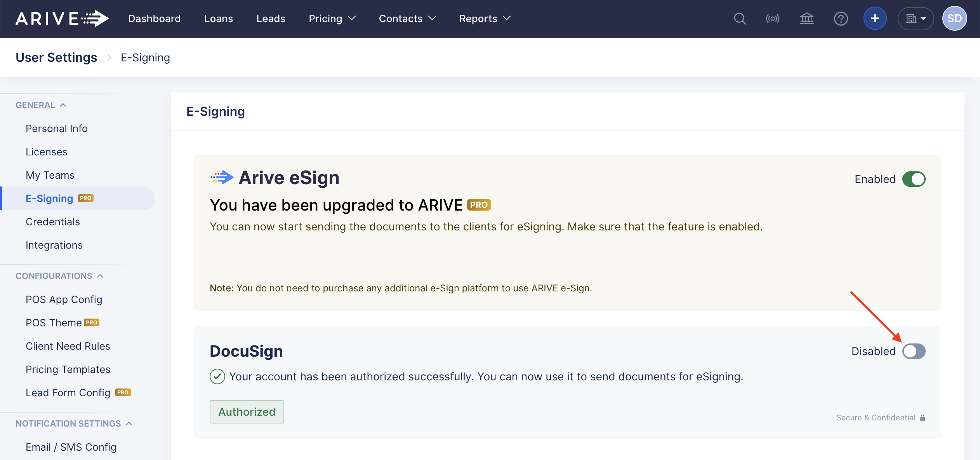Enable the DocuSign Disabled toggle

(914, 351)
